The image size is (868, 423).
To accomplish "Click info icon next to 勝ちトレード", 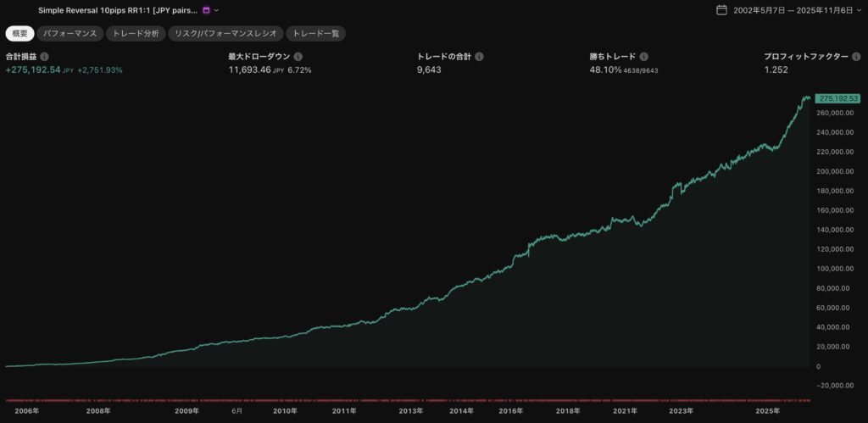I will point(643,57).
